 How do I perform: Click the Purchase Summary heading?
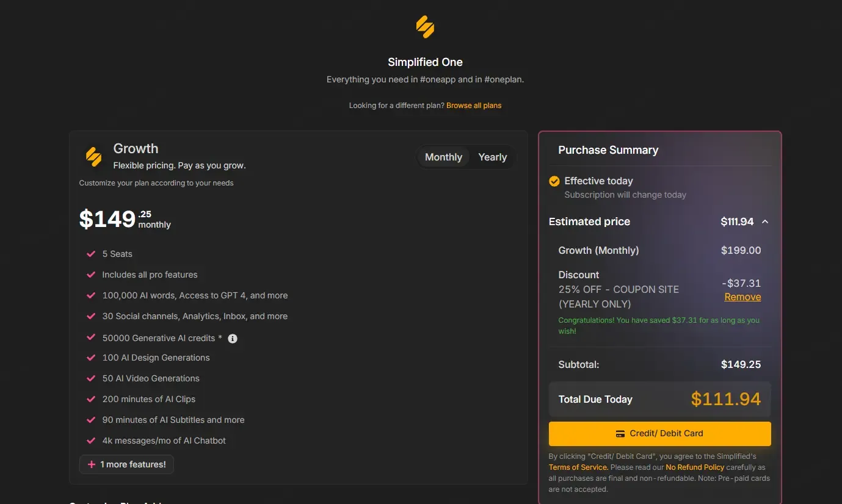608,150
